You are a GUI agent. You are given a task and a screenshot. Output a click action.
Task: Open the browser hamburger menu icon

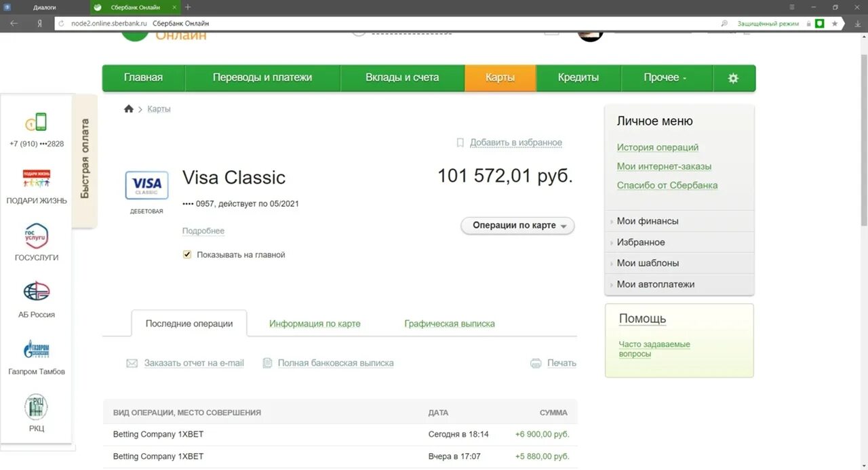point(793,7)
